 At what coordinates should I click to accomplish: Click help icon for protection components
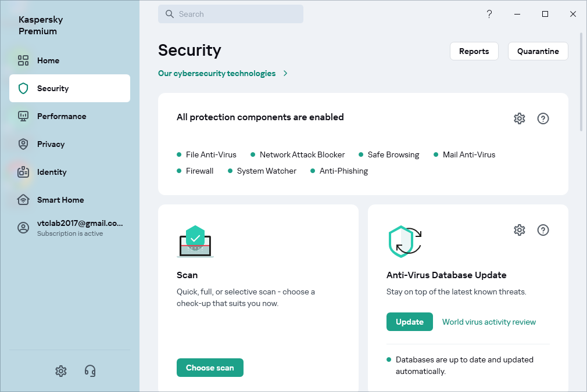point(543,118)
